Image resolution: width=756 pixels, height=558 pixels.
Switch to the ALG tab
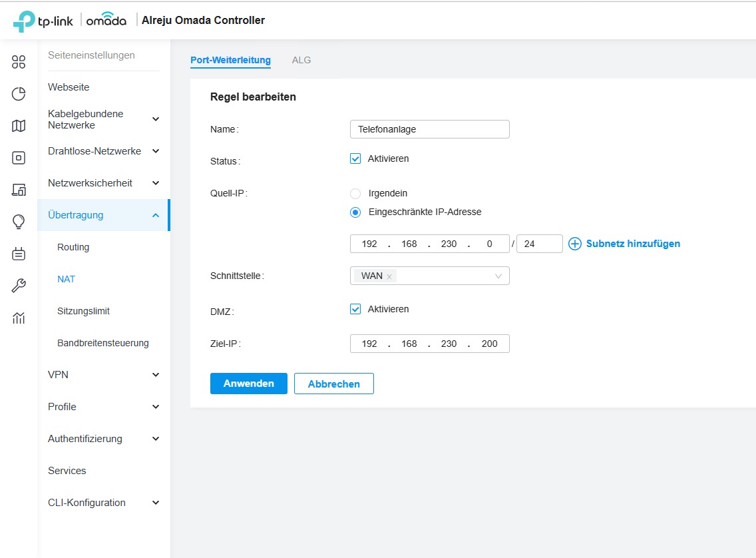[x=301, y=60]
